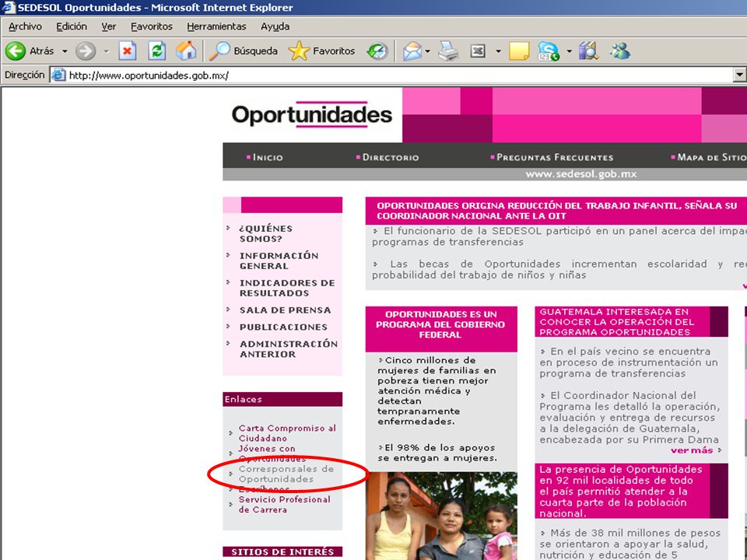Click the Messenger people icon
Image resolution: width=747 pixels, height=560 pixels.
(x=620, y=51)
